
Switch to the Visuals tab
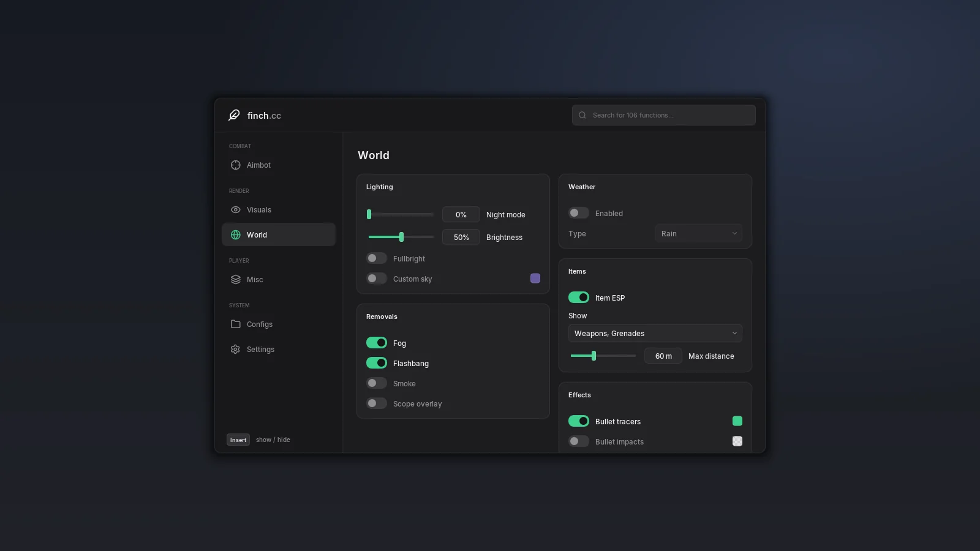pyautogui.click(x=279, y=210)
